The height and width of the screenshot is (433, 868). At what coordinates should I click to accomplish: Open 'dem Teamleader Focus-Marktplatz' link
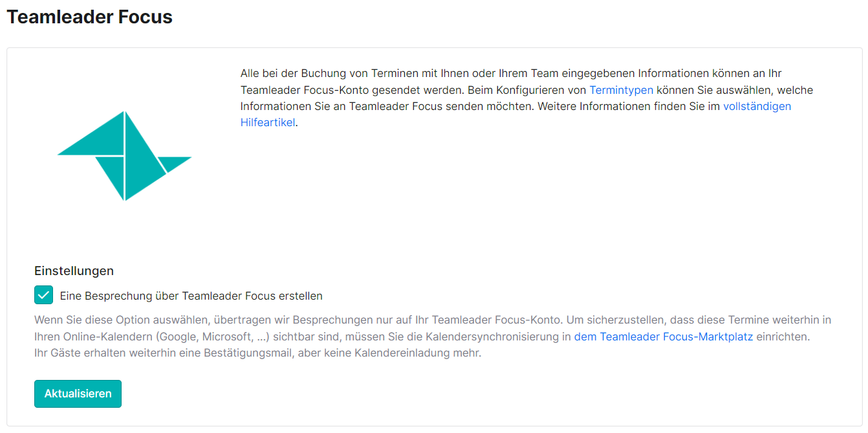664,337
